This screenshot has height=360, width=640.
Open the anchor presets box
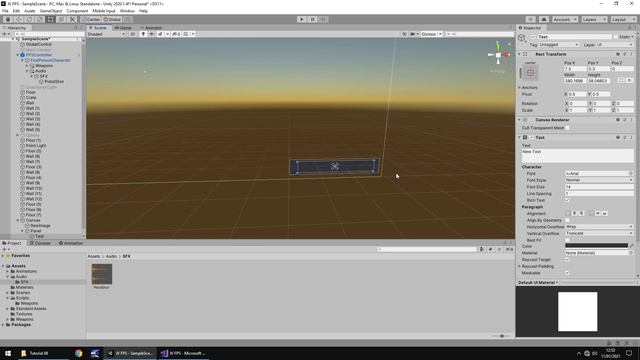pyautogui.click(x=530, y=73)
